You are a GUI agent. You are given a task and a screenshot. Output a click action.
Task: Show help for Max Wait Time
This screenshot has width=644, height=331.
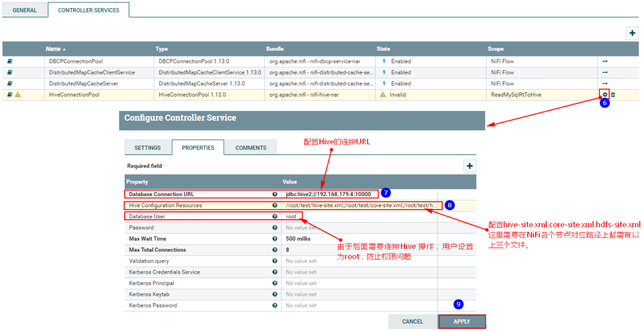[x=275, y=239]
